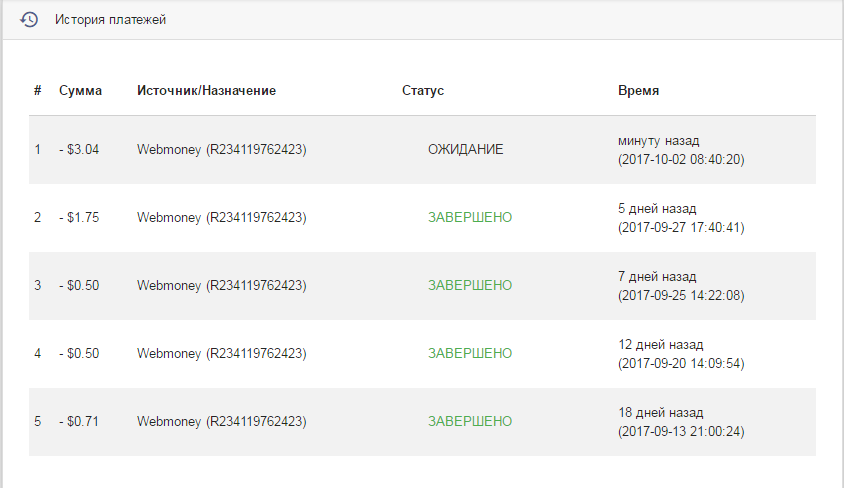The image size is (844, 488).
Task: Select the Сумма column header
Action: tap(80, 90)
